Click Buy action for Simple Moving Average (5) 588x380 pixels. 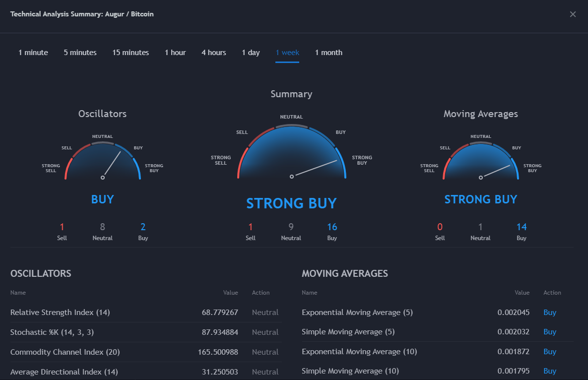click(x=550, y=332)
